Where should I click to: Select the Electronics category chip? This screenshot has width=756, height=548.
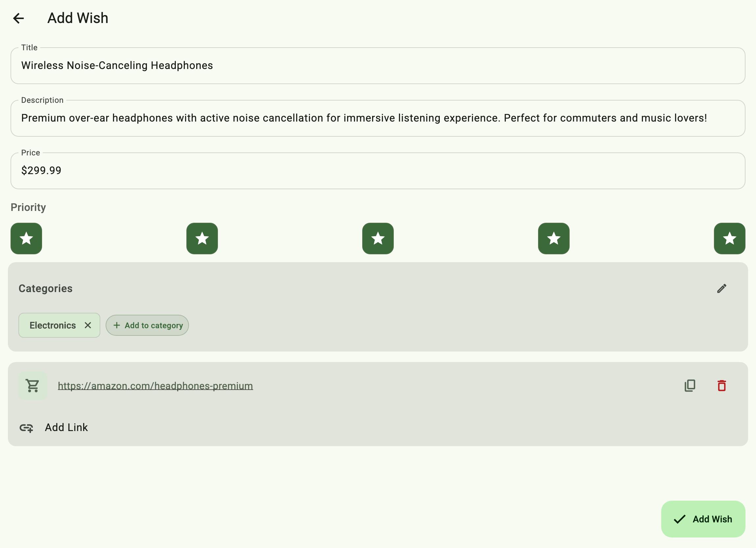coord(53,325)
